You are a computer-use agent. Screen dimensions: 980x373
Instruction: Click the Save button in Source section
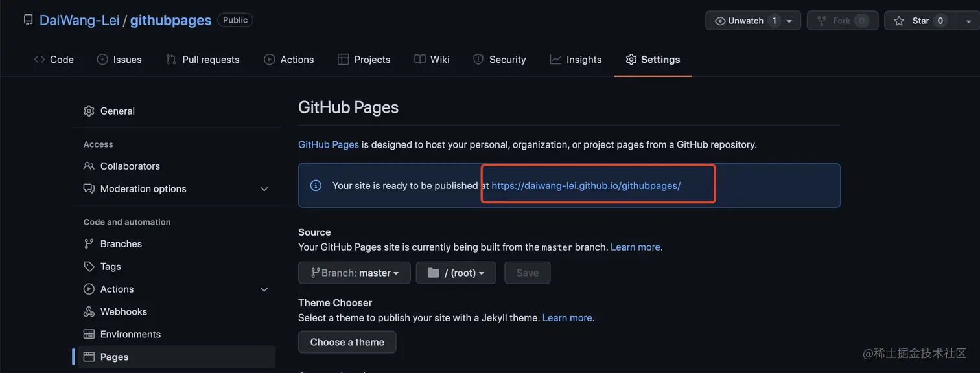[x=528, y=273]
